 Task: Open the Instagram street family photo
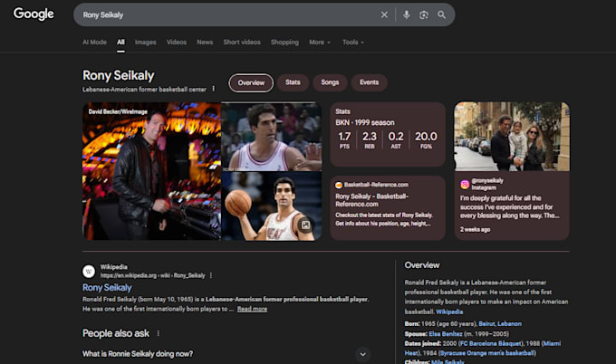512,137
